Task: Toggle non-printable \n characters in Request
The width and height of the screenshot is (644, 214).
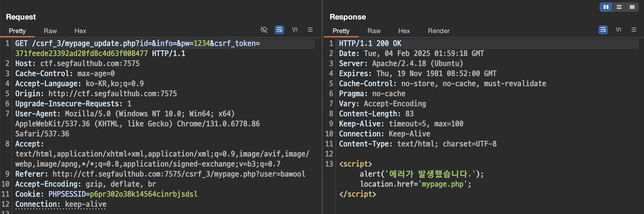Action: [295, 30]
